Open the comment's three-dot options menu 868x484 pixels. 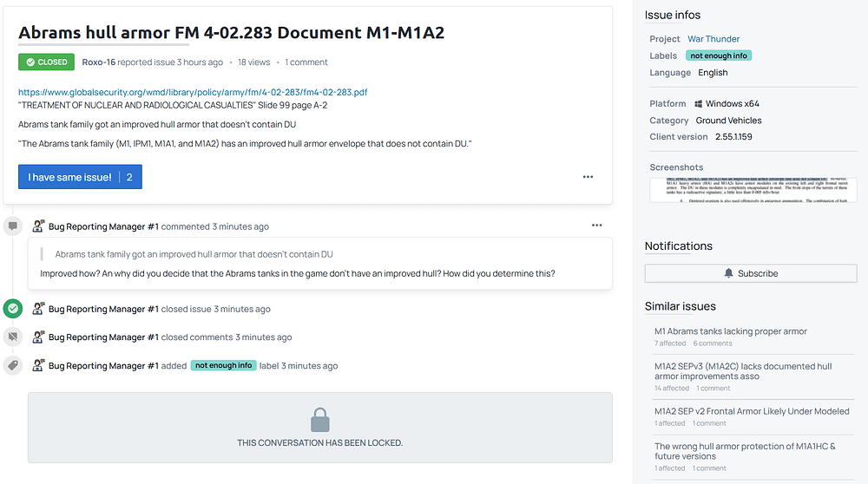point(597,226)
